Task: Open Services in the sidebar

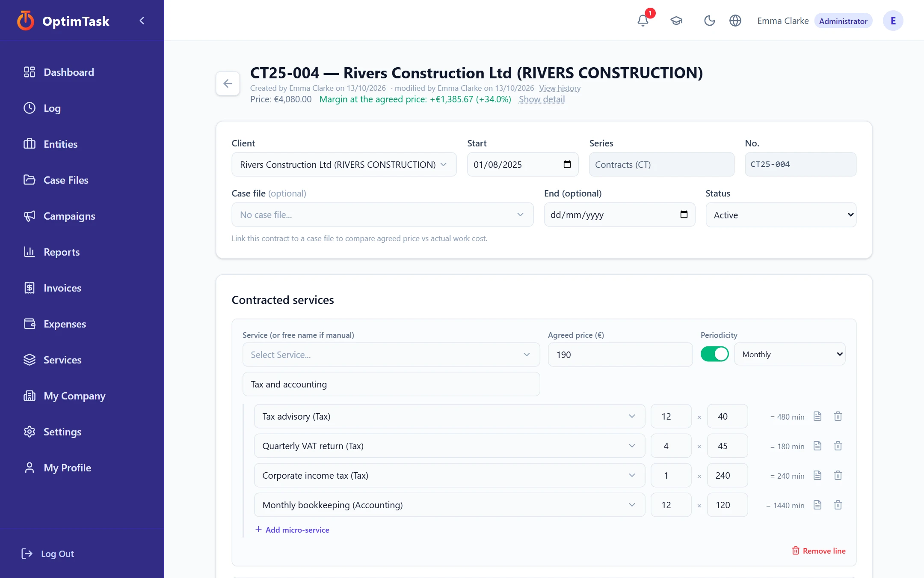Action: coord(62,360)
